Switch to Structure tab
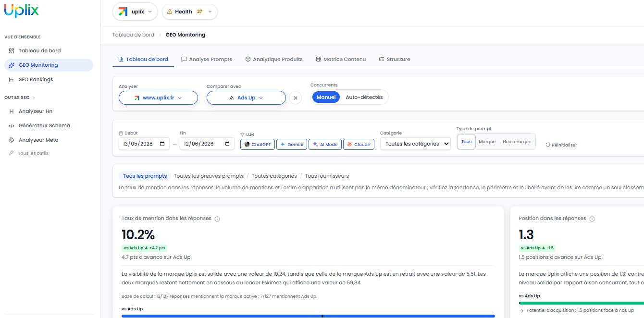Screen dimensions: 644x318 [395, 59]
